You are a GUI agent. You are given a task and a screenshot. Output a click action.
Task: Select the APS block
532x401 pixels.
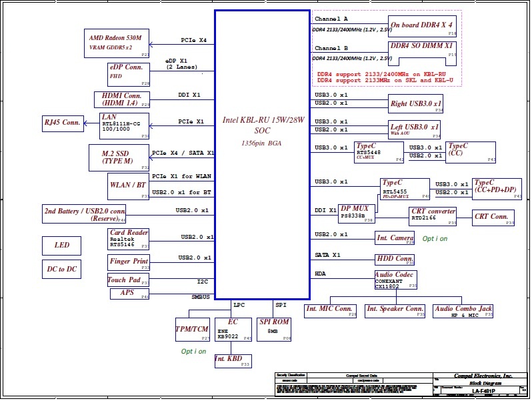[x=129, y=294]
